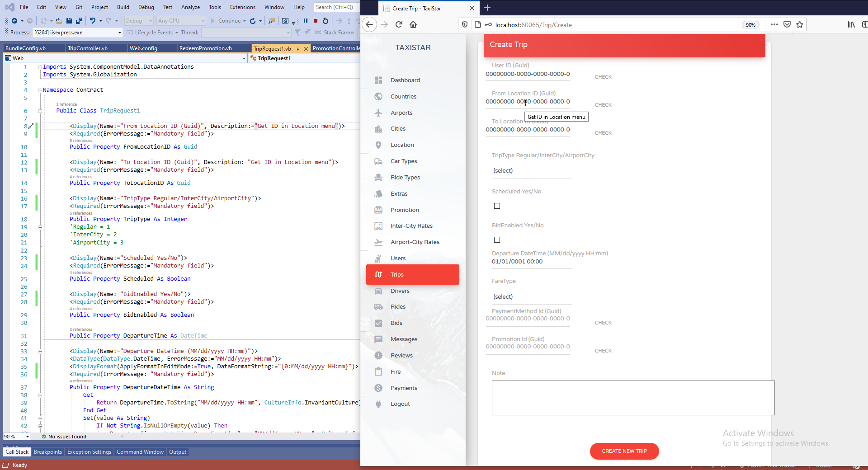Screen dimensions: 868x470
Task: Open the Output tab at bottom
Action: coord(178,452)
